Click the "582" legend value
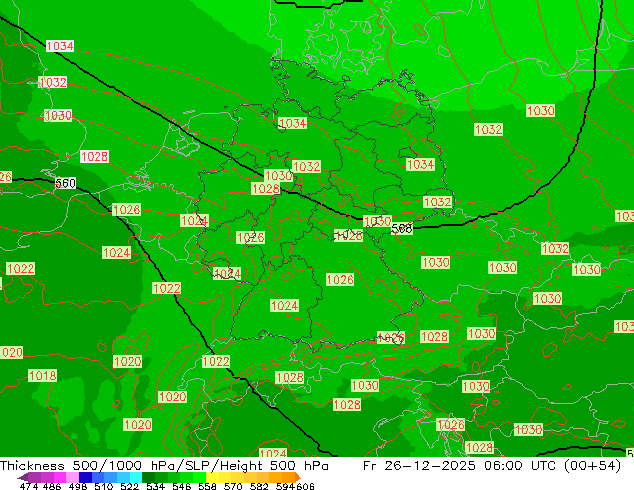 click(259, 486)
